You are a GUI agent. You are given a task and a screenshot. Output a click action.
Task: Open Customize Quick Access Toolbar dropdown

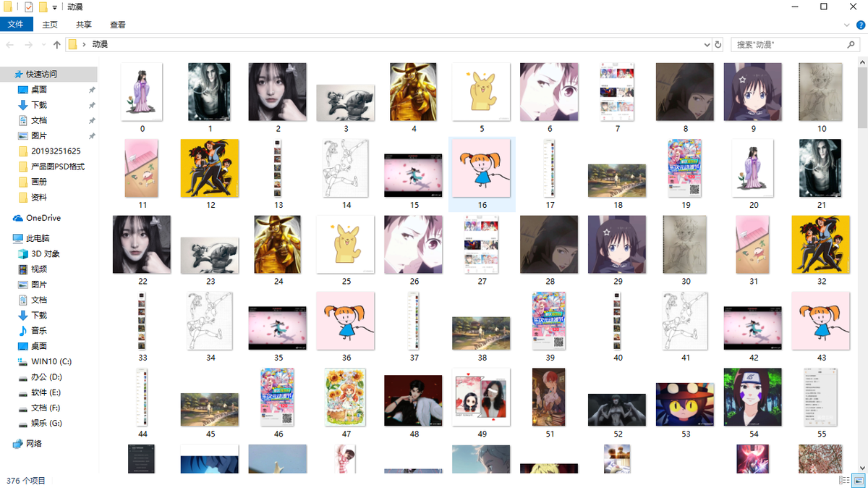coord(56,7)
